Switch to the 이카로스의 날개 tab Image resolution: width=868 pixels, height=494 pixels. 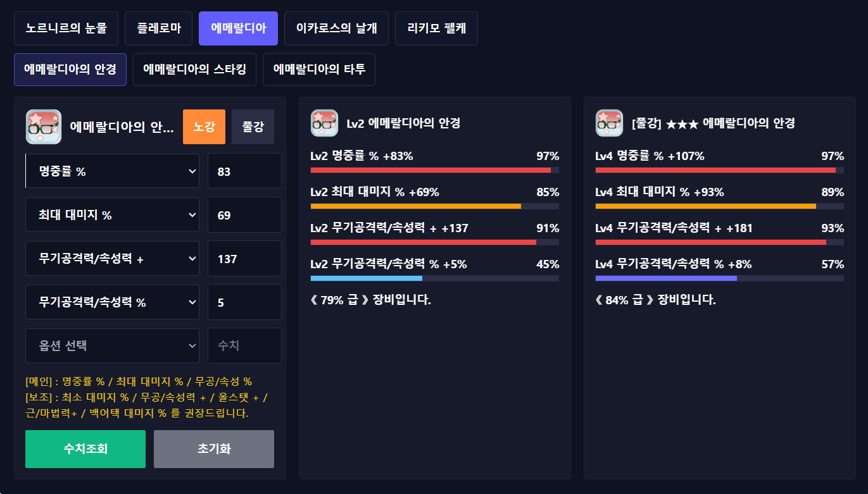coord(336,28)
